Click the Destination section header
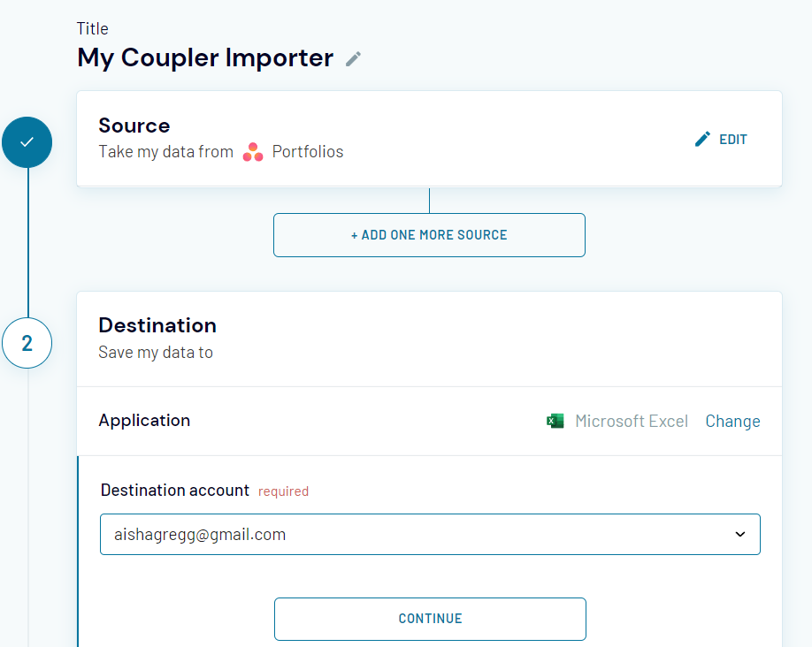Viewport: 812px width, 647px height. (x=157, y=325)
